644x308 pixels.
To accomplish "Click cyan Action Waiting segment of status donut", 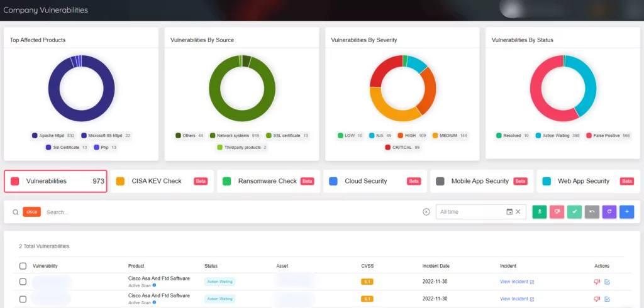I will click(x=590, y=82).
